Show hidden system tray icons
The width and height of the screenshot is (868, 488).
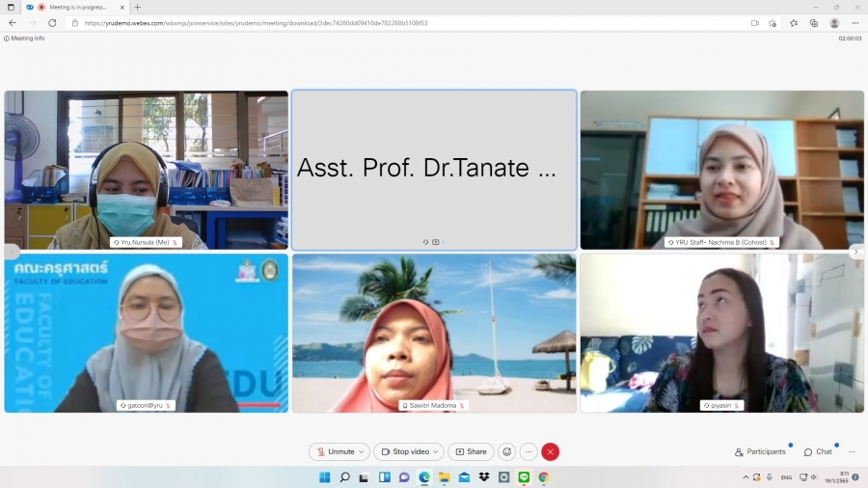coord(746,477)
